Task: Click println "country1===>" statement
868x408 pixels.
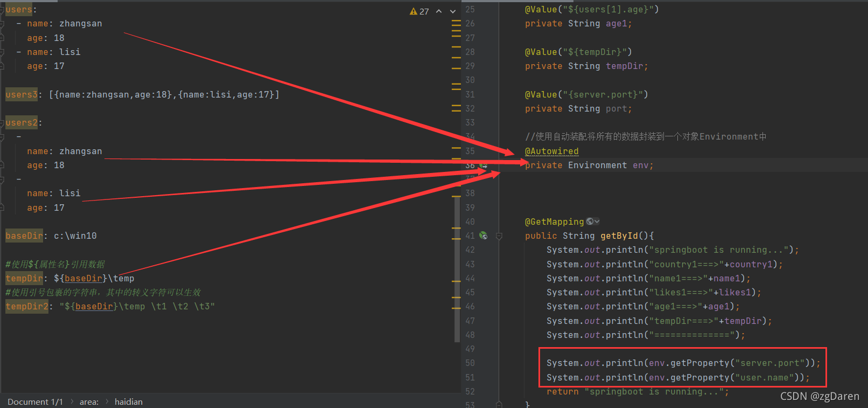Action: [665, 264]
